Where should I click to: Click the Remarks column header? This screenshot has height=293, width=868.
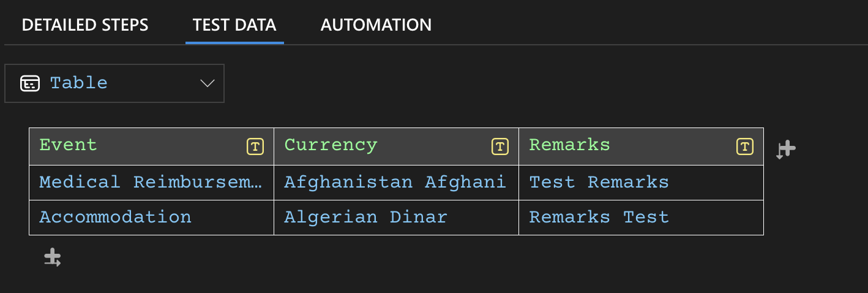pos(570,145)
